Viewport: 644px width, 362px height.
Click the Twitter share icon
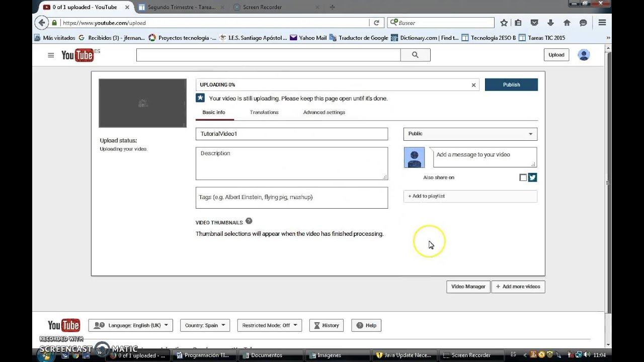pyautogui.click(x=532, y=177)
